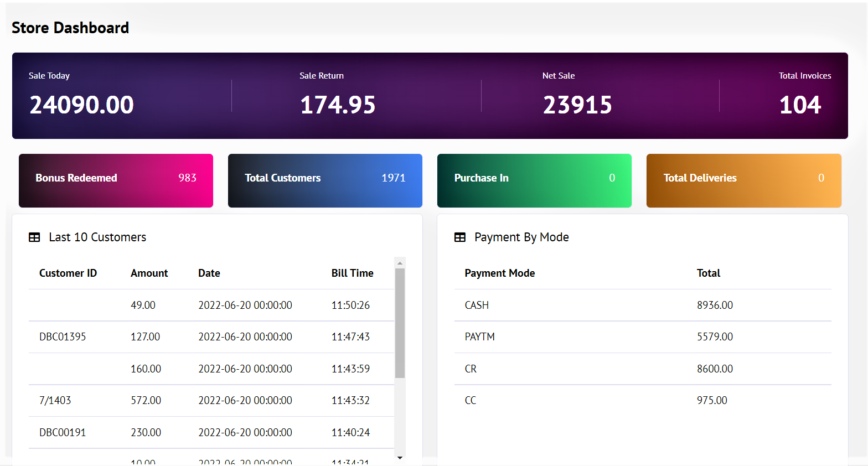
Task: Click the Net Sale label
Action: click(x=559, y=76)
